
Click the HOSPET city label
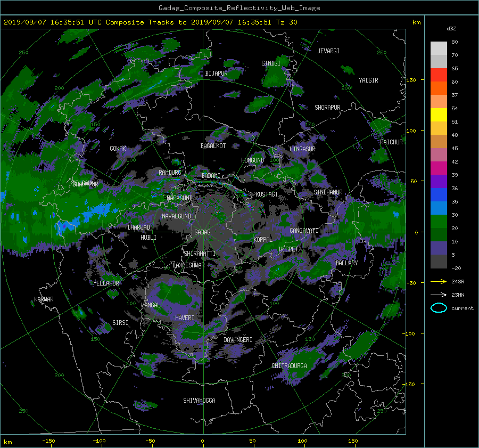tap(288, 249)
